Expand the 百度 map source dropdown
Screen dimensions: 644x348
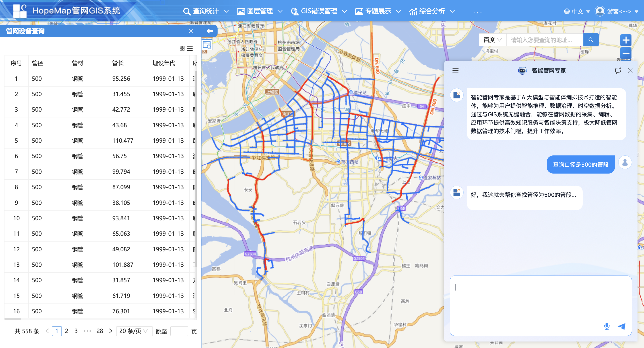pyautogui.click(x=492, y=40)
